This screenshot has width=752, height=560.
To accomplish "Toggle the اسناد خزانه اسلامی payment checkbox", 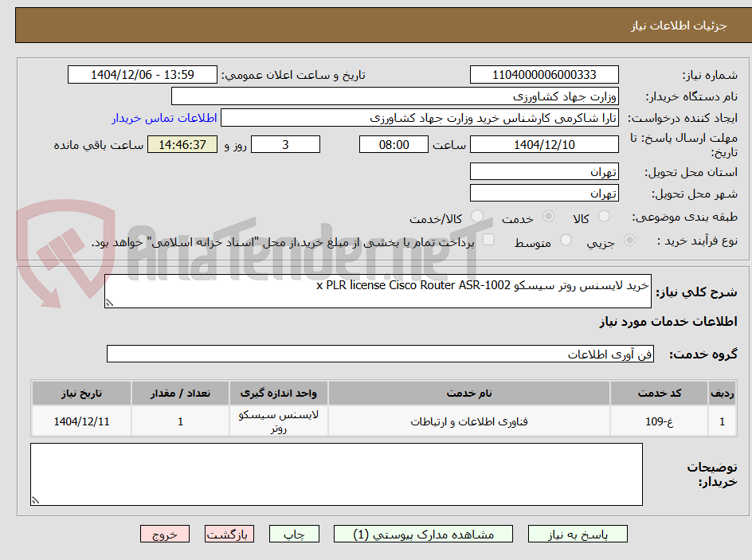I will [x=488, y=240].
